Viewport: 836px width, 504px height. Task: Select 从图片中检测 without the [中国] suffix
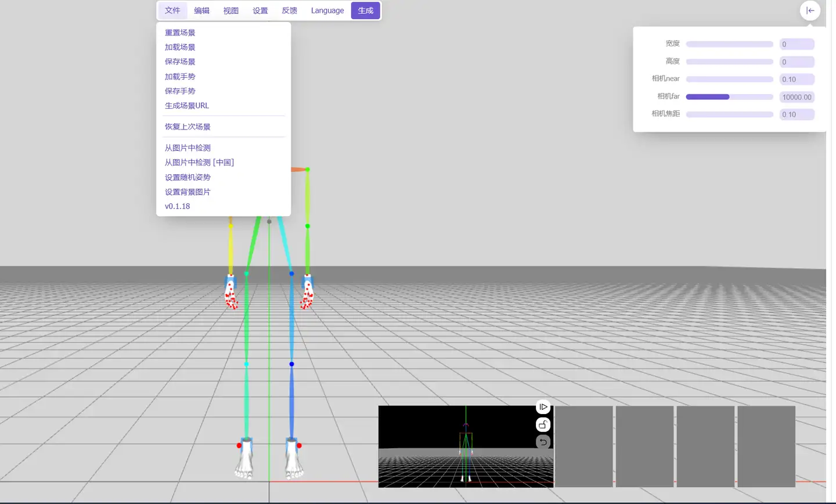188,148
